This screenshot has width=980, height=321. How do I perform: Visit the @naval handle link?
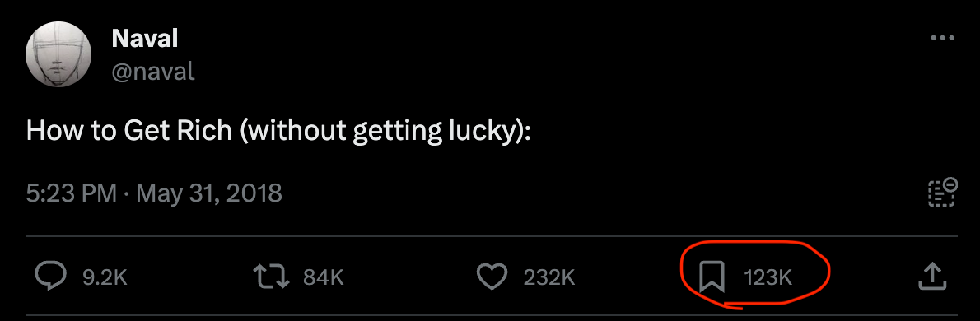pyautogui.click(x=153, y=72)
